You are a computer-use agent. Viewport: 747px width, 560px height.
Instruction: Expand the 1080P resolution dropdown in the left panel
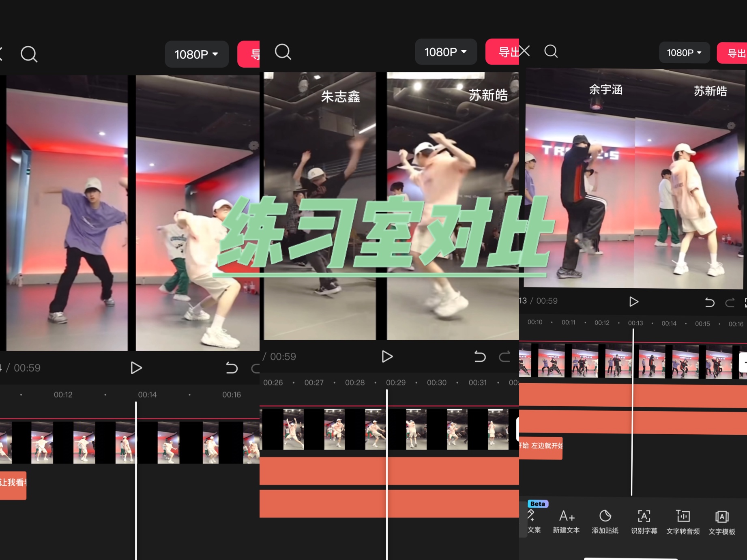tap(196, 54)
